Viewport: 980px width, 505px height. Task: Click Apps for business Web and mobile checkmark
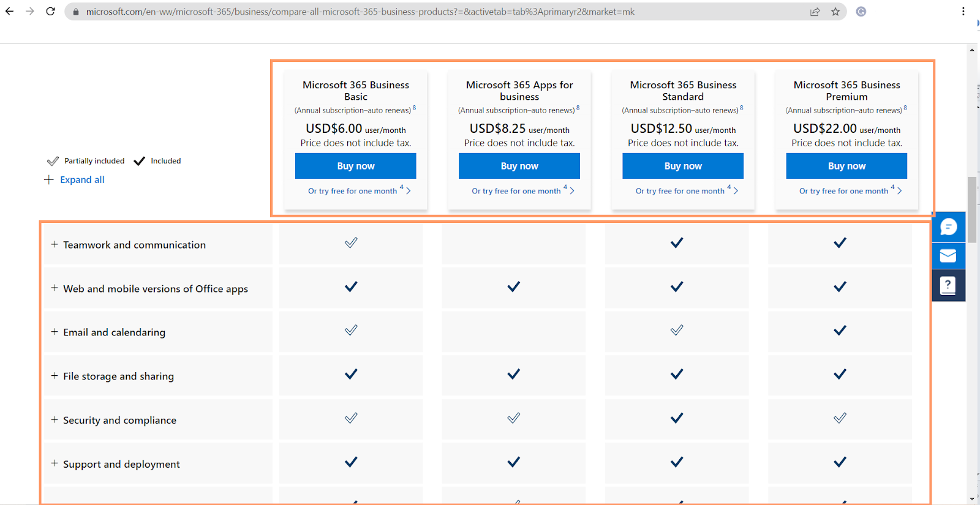click(x=514, y=286)
